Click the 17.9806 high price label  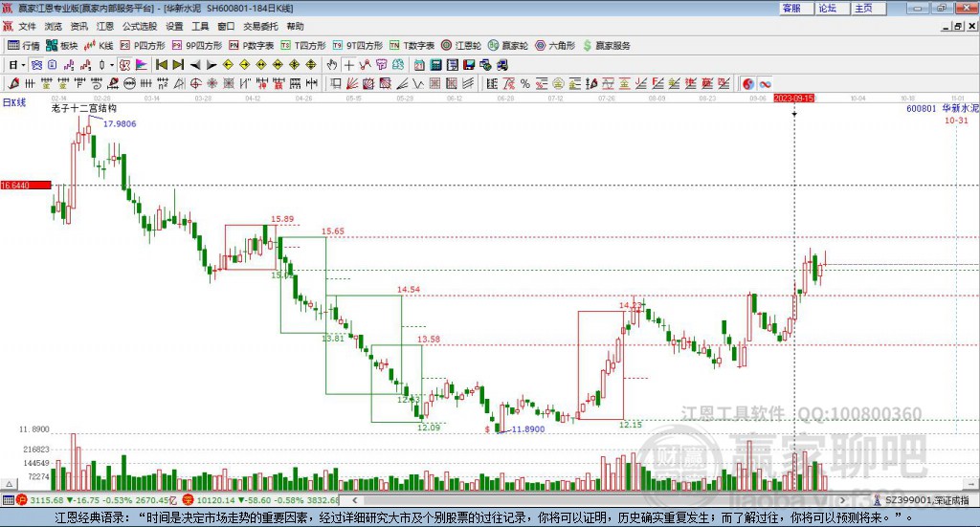pyautogui.click(x=120, y=123)
